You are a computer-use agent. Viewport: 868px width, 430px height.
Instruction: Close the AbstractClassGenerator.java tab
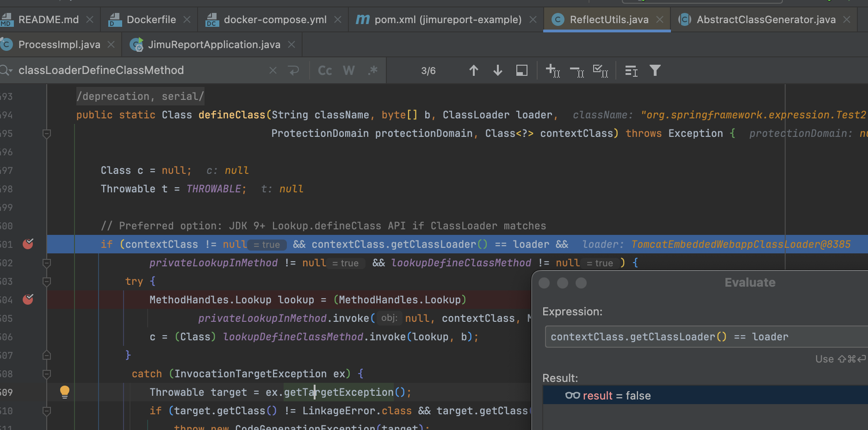847,20
